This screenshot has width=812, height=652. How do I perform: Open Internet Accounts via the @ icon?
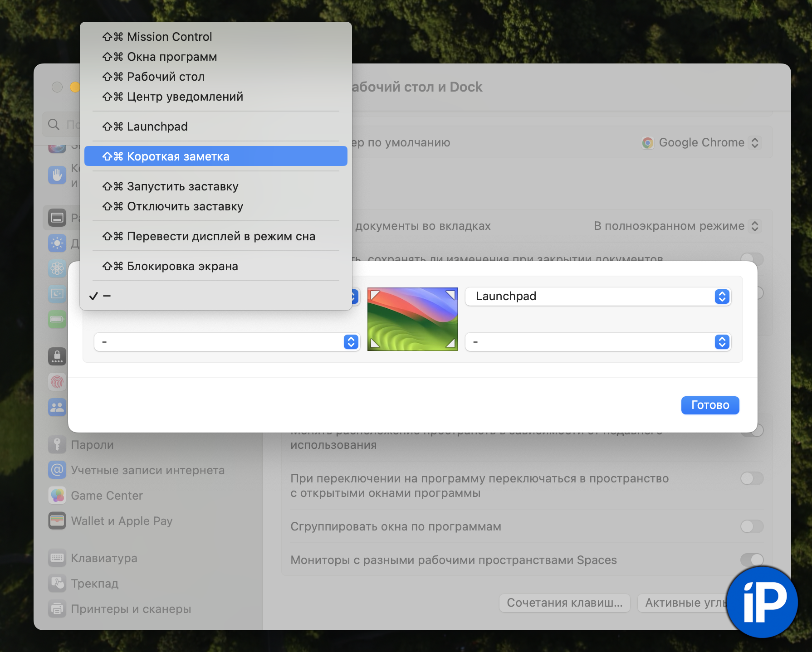coord(57,470)
